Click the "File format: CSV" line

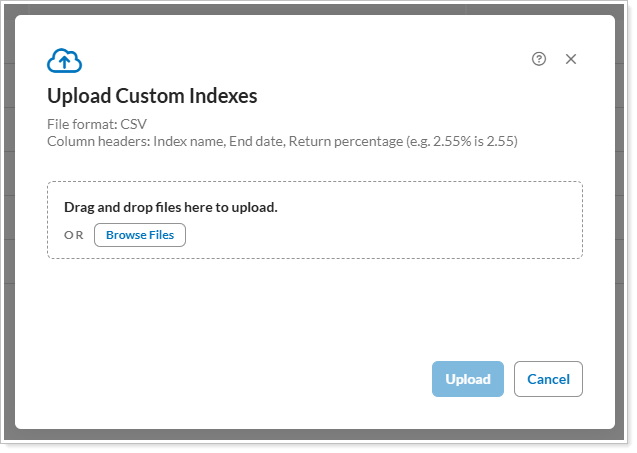coord(97,124)
